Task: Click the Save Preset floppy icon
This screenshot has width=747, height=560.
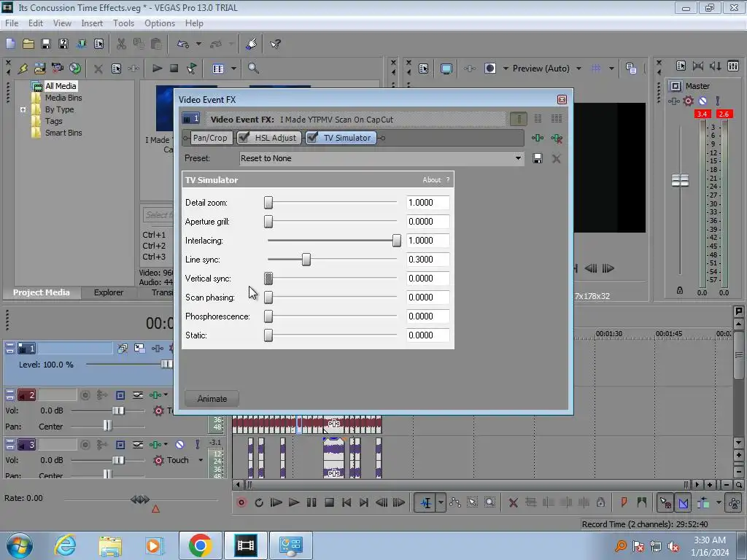Action: click(x=538, y=158)
